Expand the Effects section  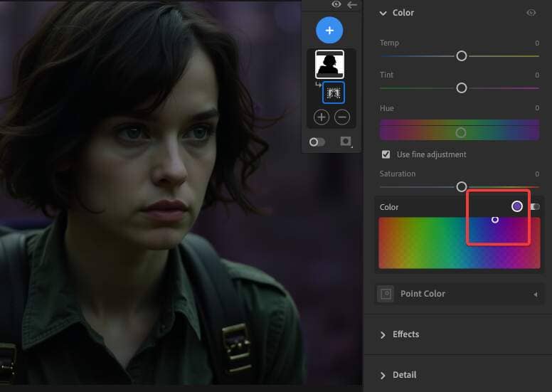(383, 334)
